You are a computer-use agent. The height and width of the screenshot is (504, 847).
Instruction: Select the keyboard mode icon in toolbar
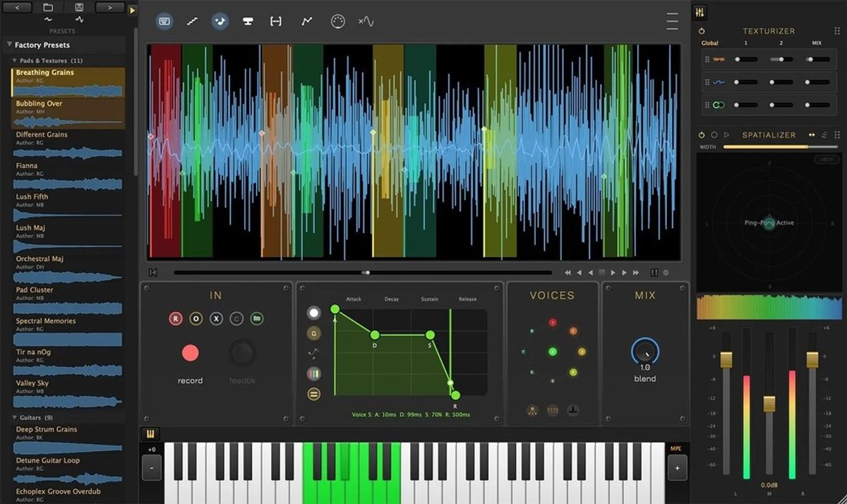pyautogui.click(x=164, y=21)
